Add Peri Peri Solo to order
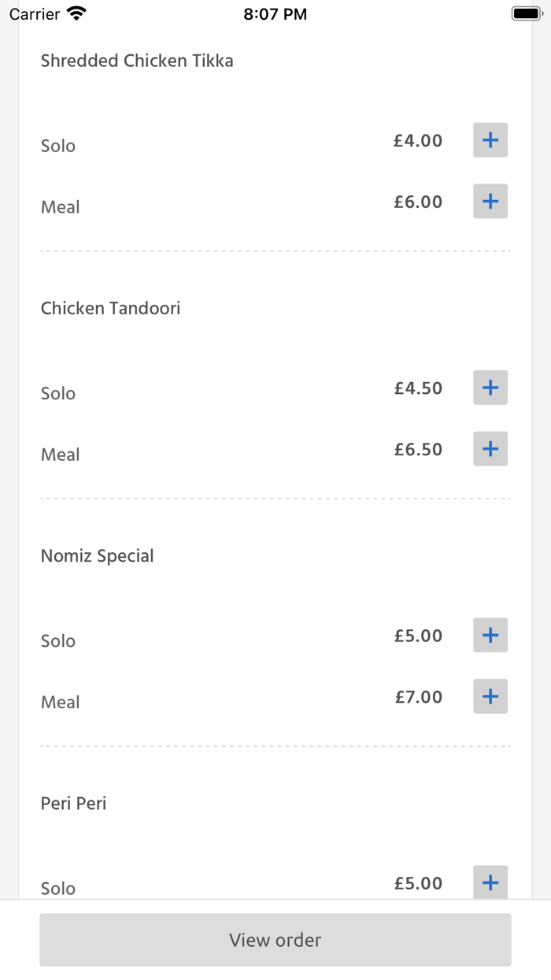The image size is (551, 980). pos(490,882)
